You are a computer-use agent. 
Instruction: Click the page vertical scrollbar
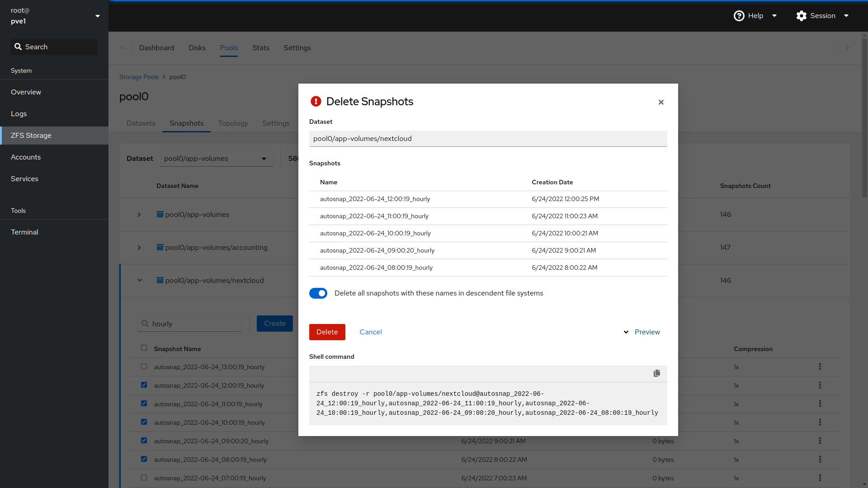[864, 117]
